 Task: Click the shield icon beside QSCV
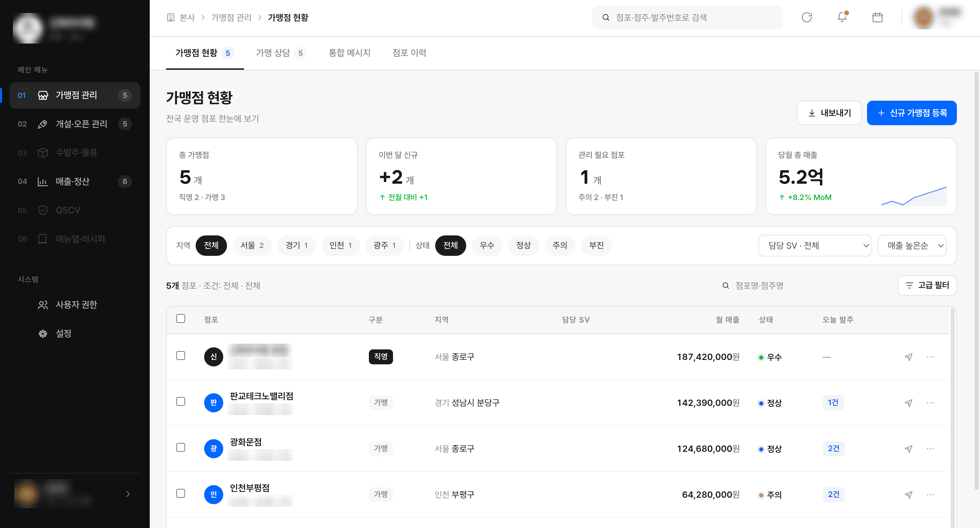click(x=43, y=210)
